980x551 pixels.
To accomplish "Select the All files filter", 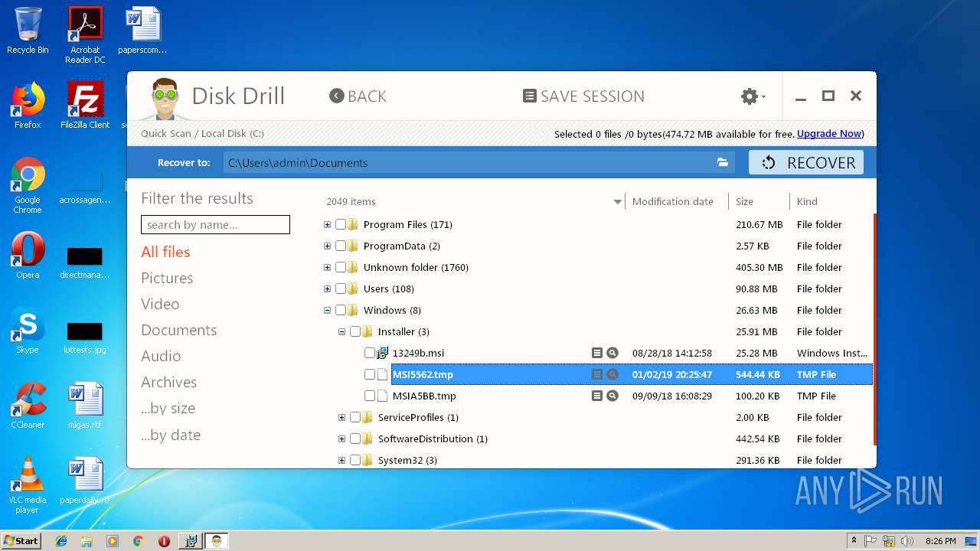I will [x=165, y=252].
